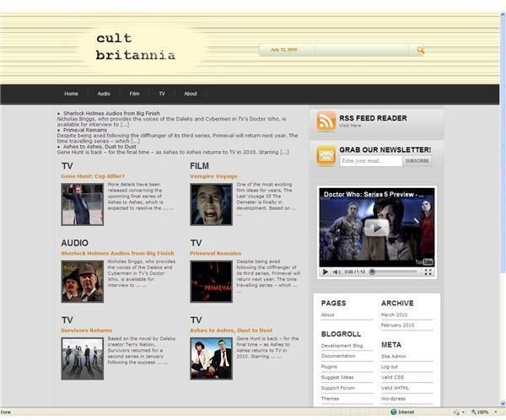Open the RSS Feed Reader link
The image size is (506, 420).
373,118
